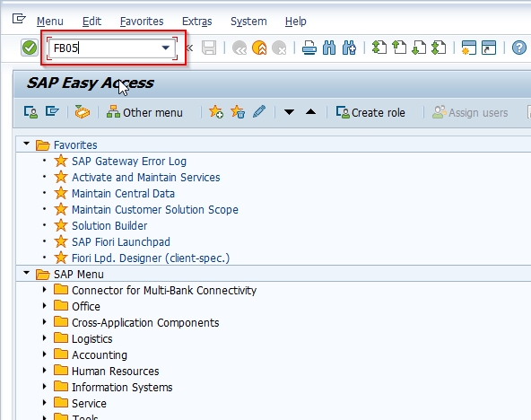
Task: Click the blue Help question mark icon
Action: 518,48
